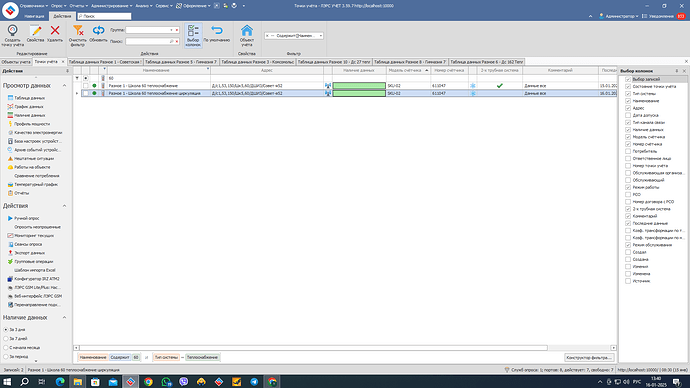Open Свойства pencil icon in ribbon
Image resolution: width=690 pixels, height=388 pixels.
pyautogui.click(x=35, y=34)
